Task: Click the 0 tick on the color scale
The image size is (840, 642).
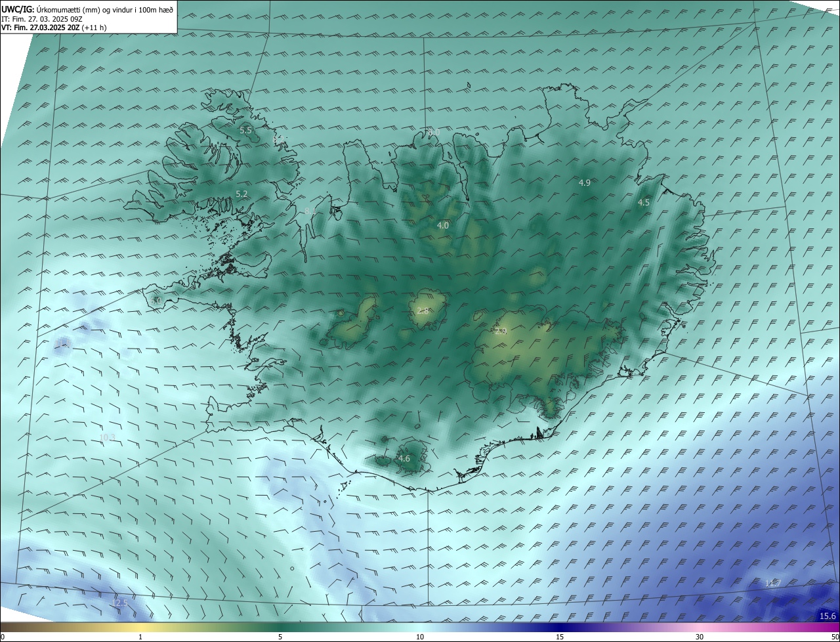Action: [x=2, y=637]
